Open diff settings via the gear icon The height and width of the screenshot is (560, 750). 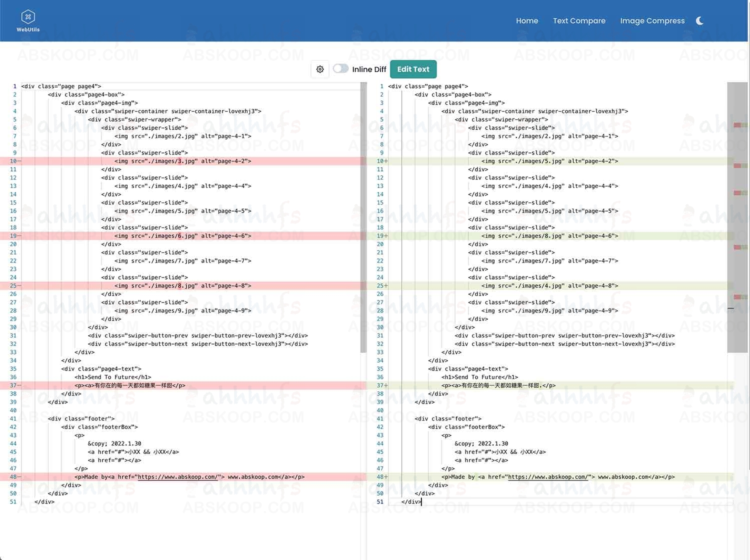click(x=320, y=69)
